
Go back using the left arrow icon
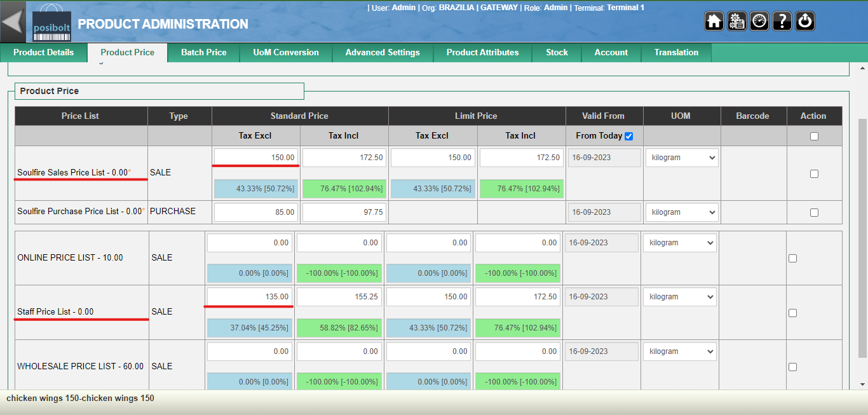tap(13, 21)
